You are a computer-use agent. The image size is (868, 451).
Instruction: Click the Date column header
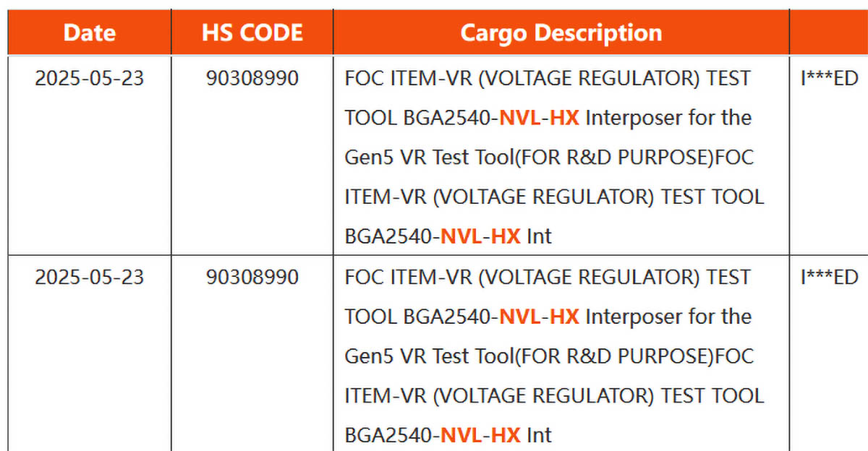(89, 33)
